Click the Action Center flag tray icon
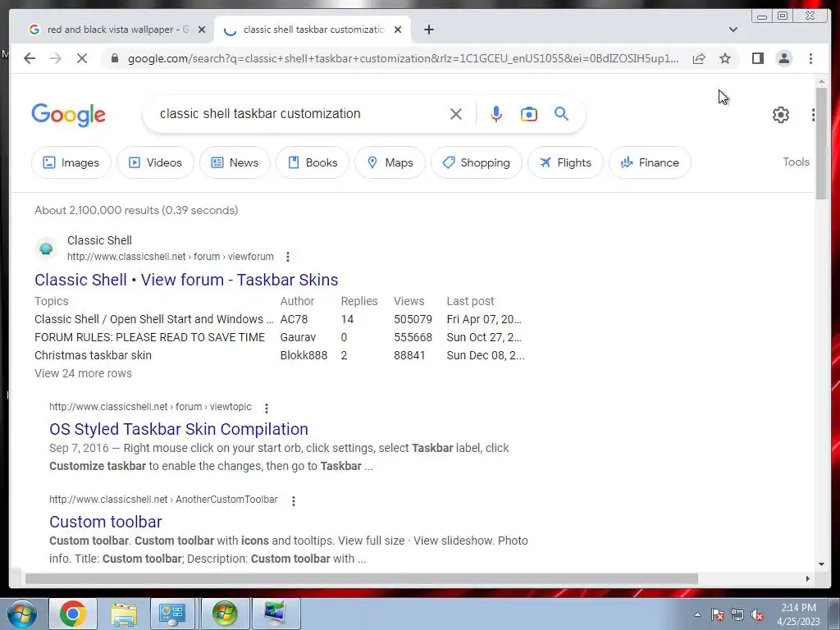Screen dimensions: 840x630 tap(718, 614)
